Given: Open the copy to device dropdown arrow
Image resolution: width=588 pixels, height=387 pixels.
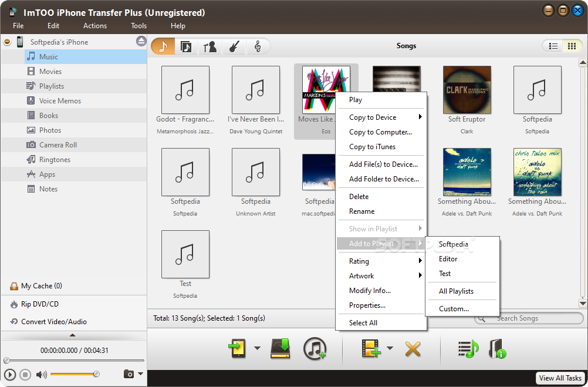Looking at the screenshot, I should coord(257,348).
